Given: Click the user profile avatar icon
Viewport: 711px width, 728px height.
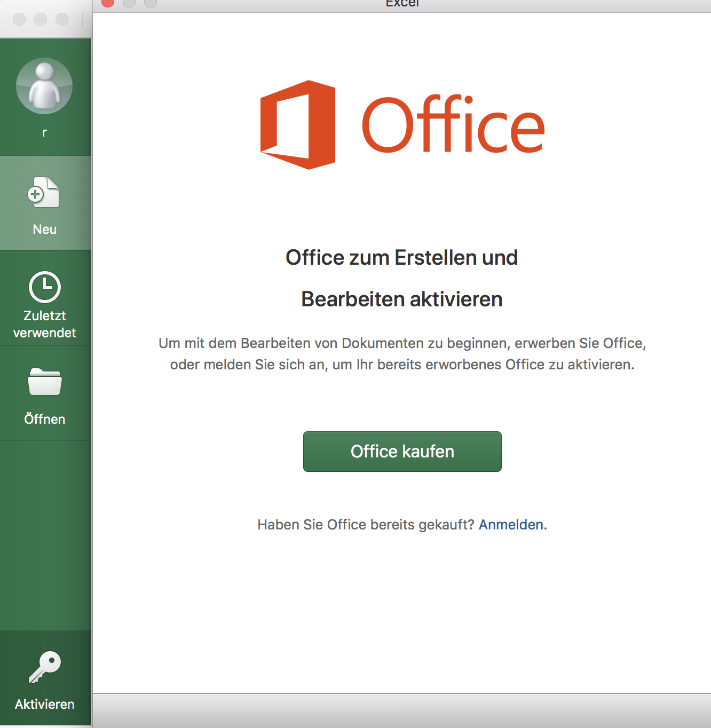Looking at the screenshot, I should coord(44,86).
